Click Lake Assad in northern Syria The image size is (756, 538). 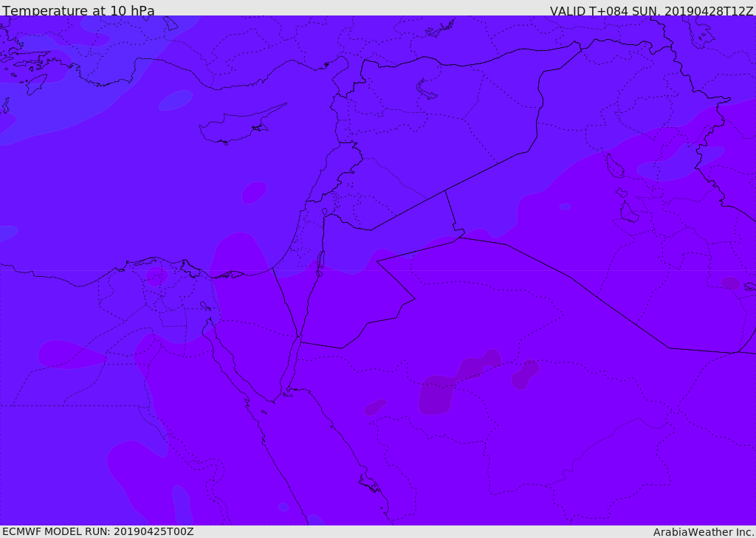(426, 89)
